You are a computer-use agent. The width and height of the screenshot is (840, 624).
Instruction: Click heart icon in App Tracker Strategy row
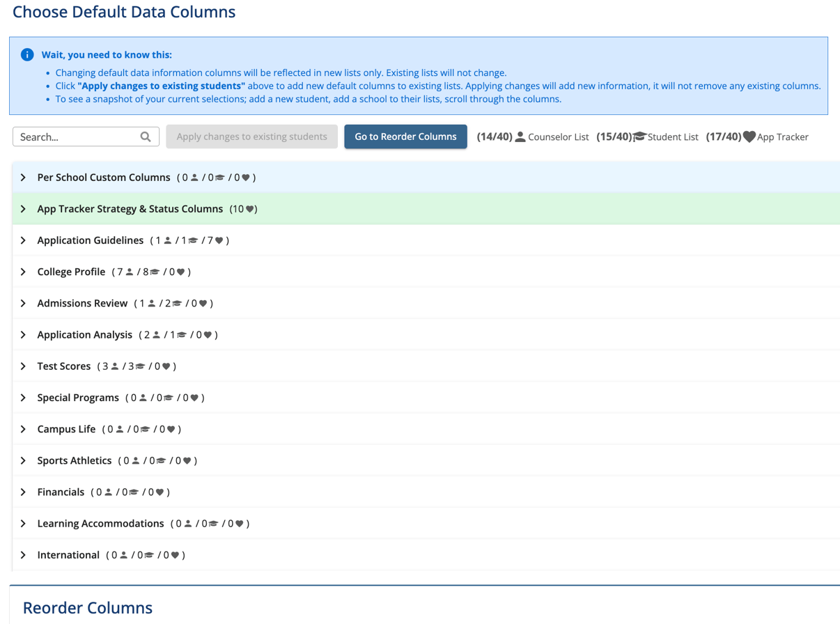point(250,209)
